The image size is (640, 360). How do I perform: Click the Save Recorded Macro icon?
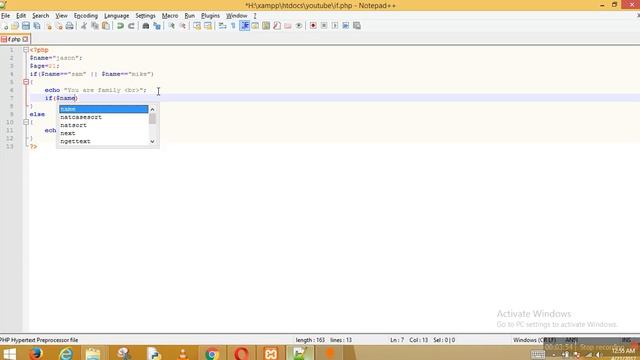(x=357, y=26)
